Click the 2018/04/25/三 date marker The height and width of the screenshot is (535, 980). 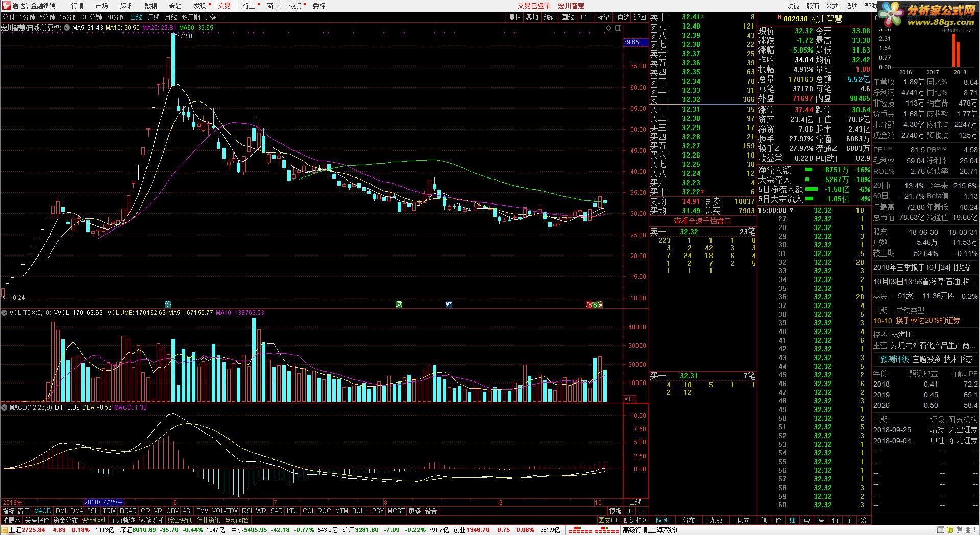tap(104, 502)
